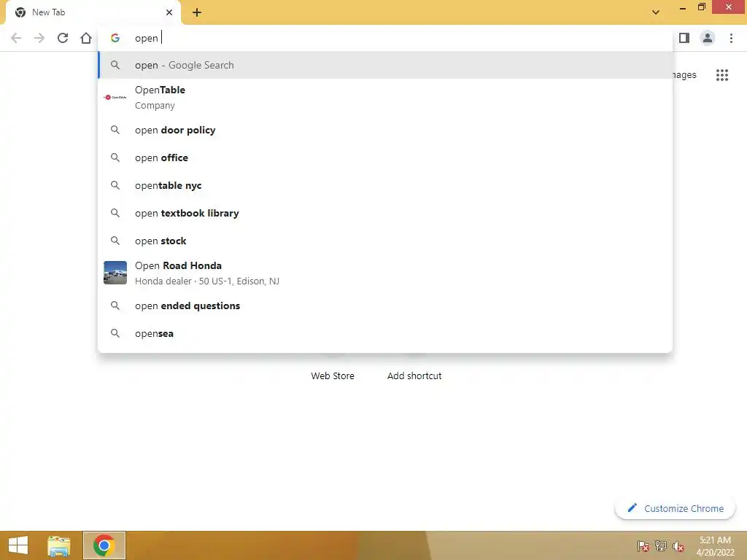Image resolution: width=747 pixels, height=560 pixels.
Task: Choose 'open stock' suggestion
Action: [385, 241]
